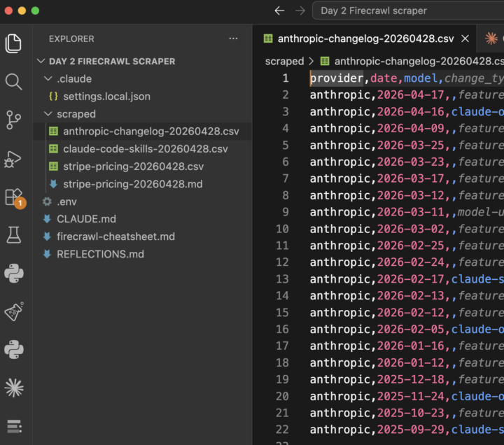Screen dimensions: 504x445
Task: Click the 'date' header in line 1
Action: tap(384, 78)
